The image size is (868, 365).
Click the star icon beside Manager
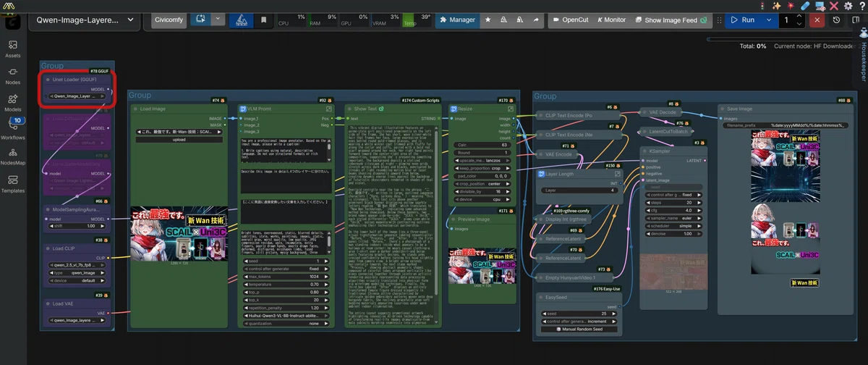(488, 20)
